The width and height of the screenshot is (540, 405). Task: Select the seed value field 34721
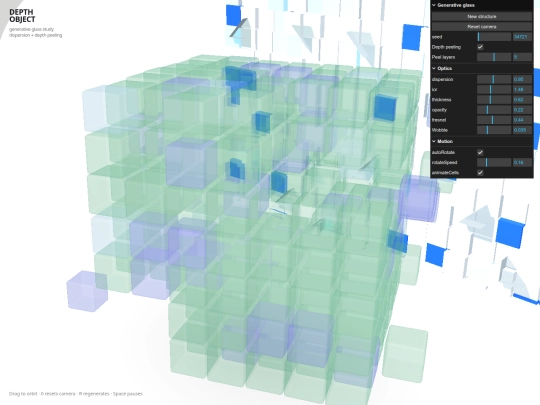click(522, 37)
